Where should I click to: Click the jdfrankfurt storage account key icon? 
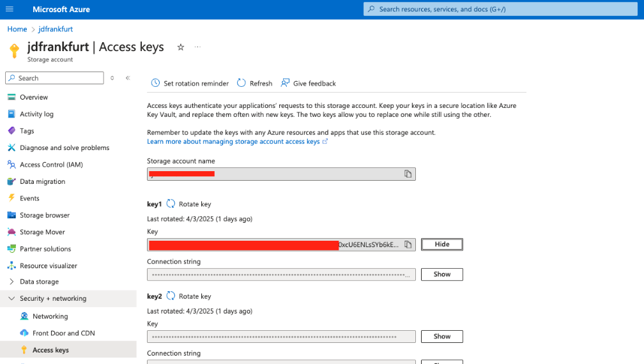pyautogui.click(x=14, y=50)
